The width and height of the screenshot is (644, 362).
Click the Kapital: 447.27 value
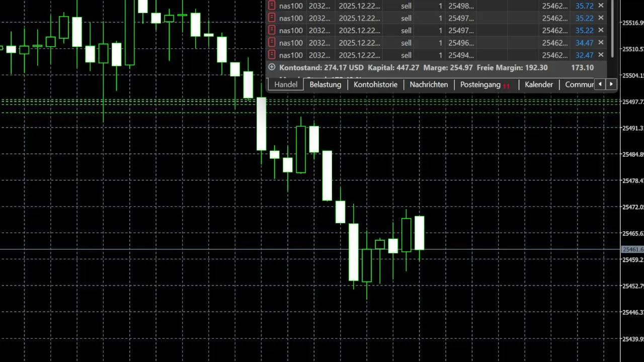[393, 67]
